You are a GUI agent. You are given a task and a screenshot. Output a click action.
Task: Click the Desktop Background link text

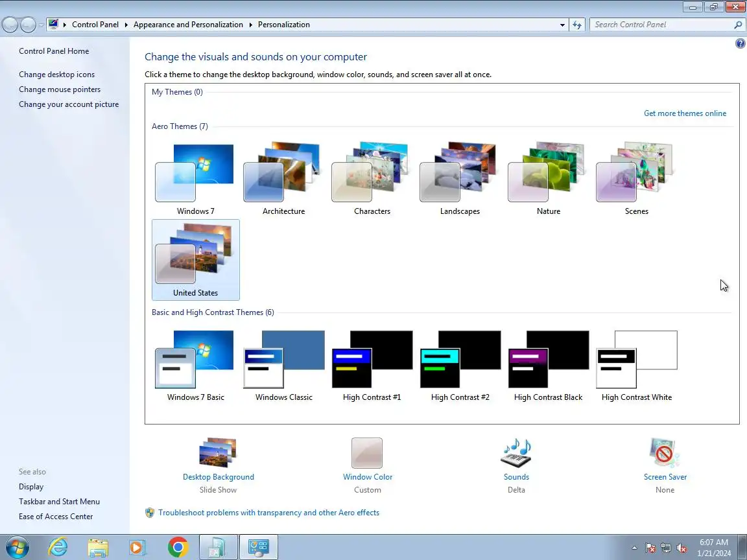(x=218, y=476)
